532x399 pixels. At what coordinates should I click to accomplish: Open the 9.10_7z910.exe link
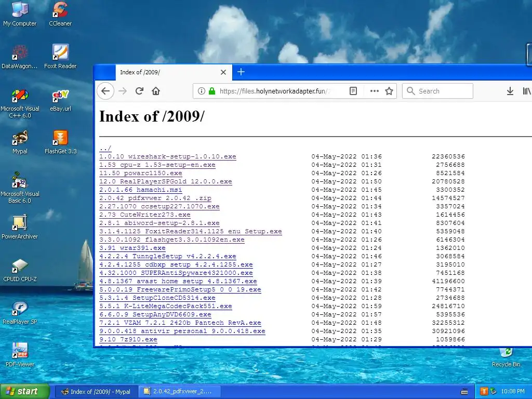[128, 339]
